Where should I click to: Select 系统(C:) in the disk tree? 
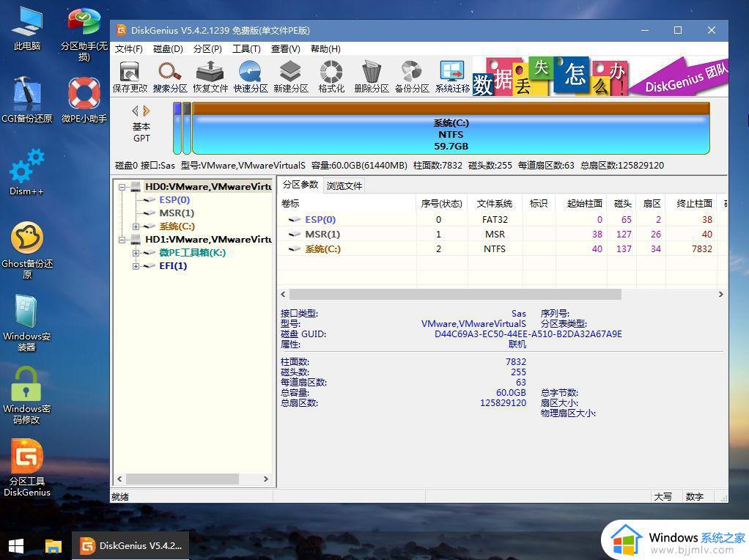pos(177,226)
